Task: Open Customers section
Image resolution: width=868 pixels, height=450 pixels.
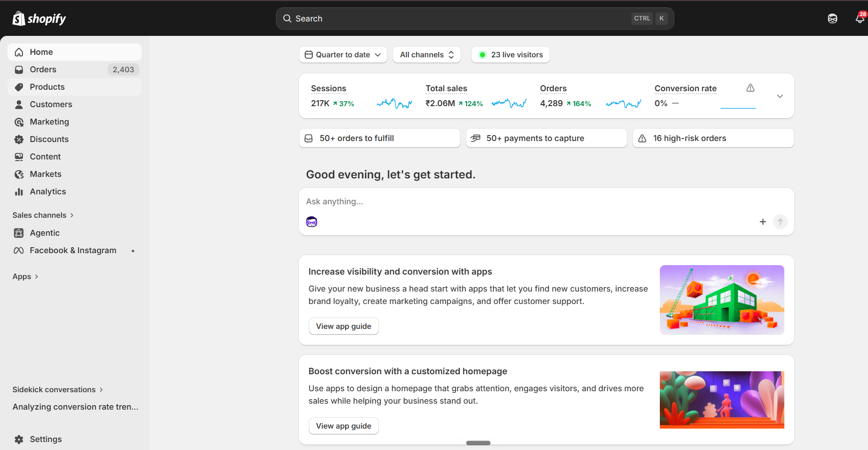Action: coord(75,104)
